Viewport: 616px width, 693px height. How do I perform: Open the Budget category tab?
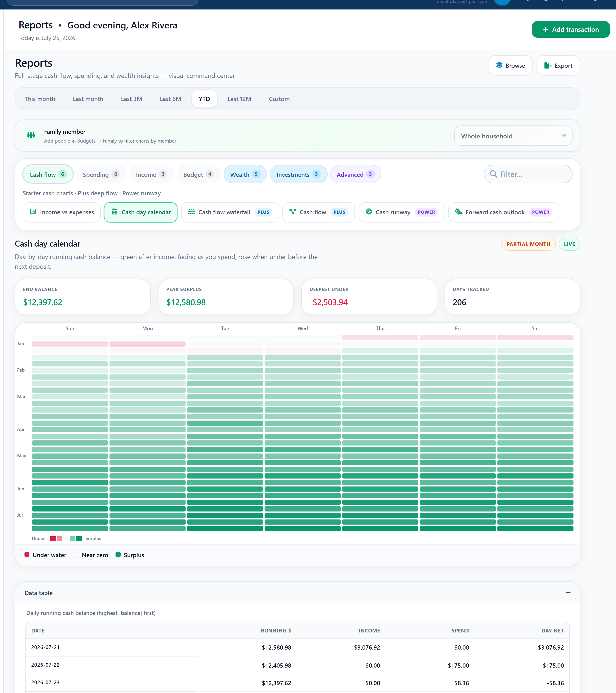click(198, 174)
